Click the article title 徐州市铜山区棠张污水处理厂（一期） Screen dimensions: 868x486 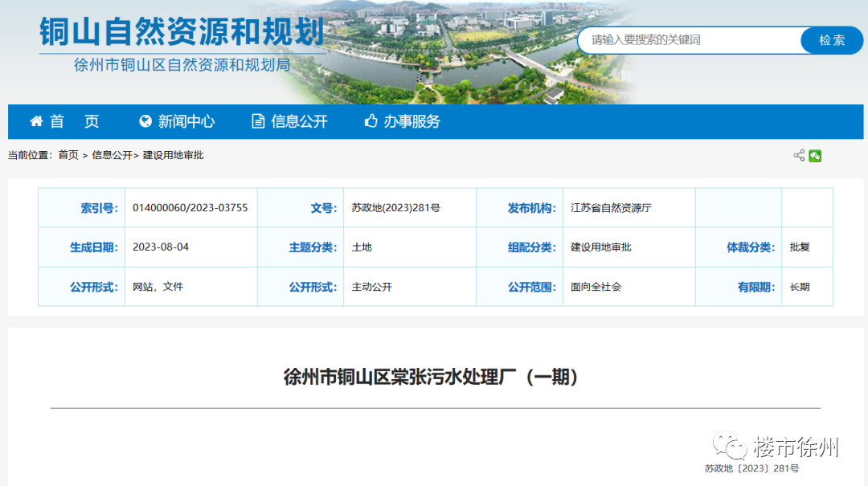click(431, 377)
